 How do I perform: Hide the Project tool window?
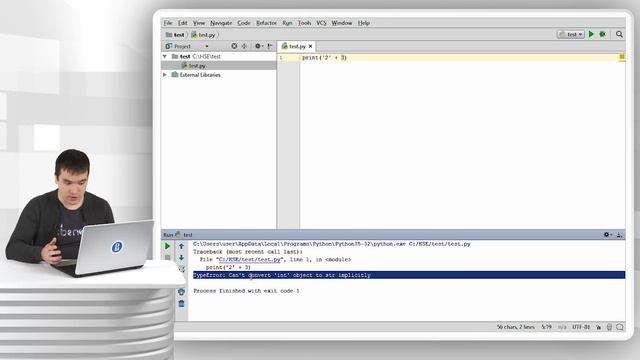(270, 46)
